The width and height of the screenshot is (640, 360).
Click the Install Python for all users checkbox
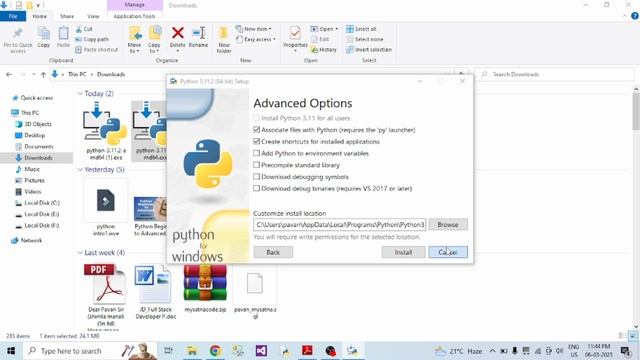click(x=256, y=118)
